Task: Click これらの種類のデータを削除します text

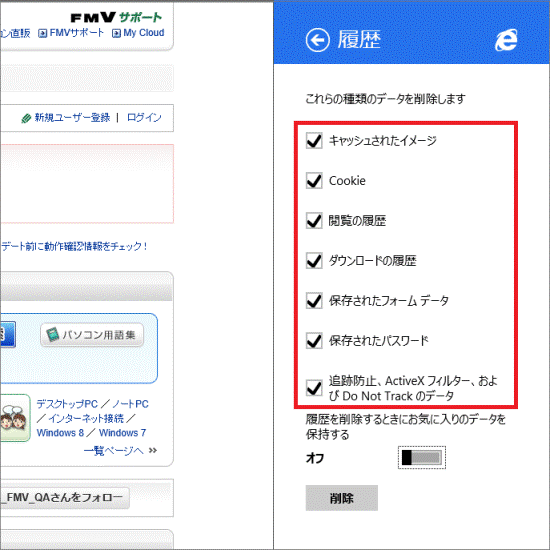Action: point(385,99)
